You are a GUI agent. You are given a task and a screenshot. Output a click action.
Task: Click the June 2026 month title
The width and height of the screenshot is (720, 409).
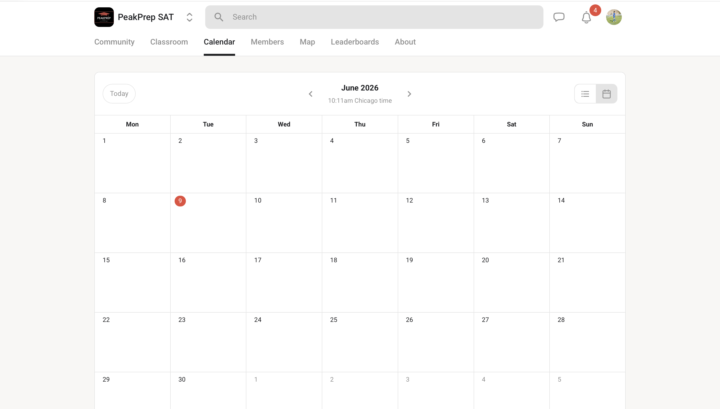[x=360, y=88]
